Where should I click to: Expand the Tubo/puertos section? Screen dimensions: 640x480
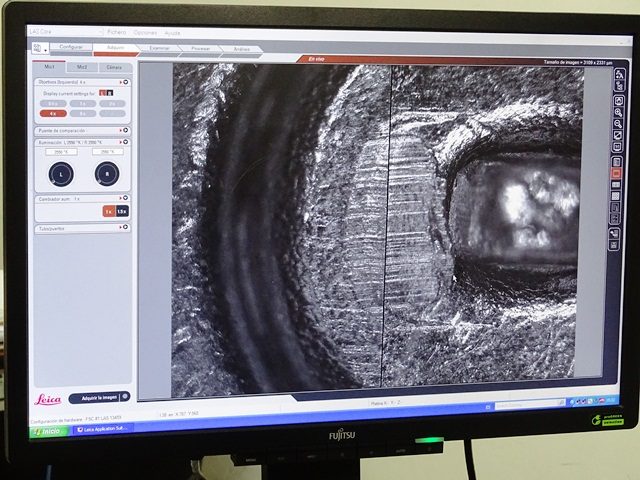[x=124, y=227]
